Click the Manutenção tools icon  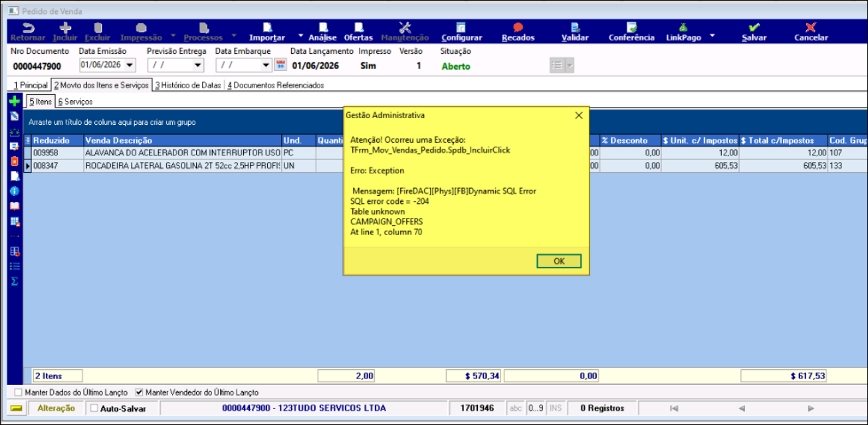pos(405,27)
